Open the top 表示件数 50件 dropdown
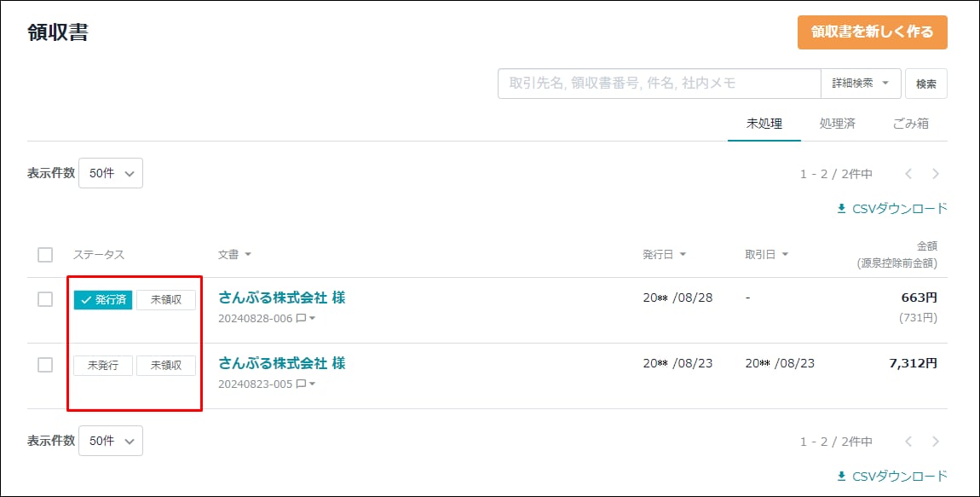The image size is (980, 497). [x=111, y=173]
